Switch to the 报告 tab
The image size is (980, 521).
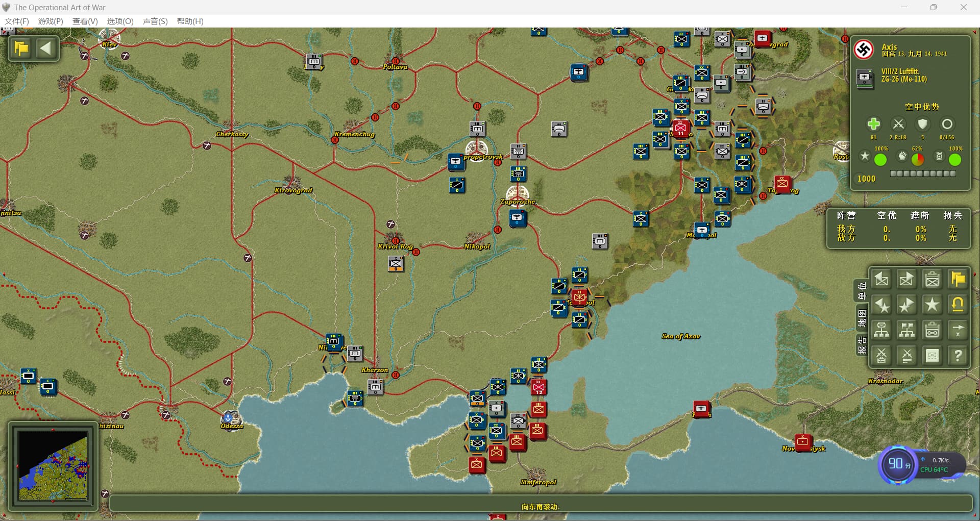point(862,345)
